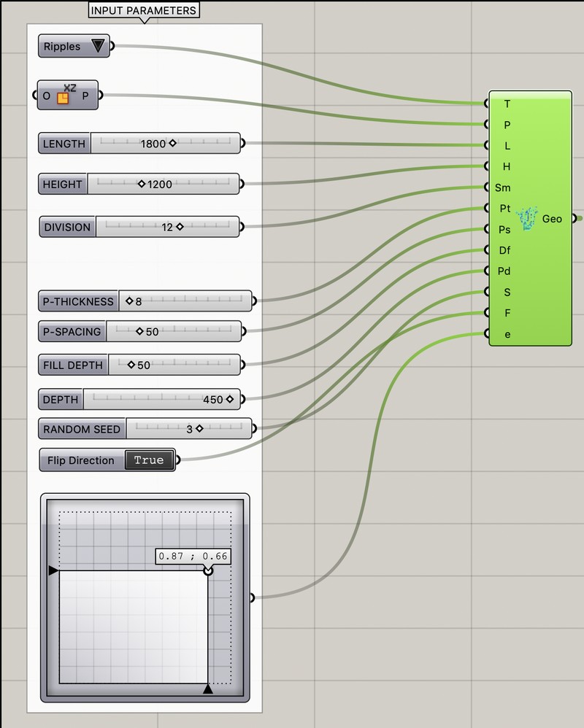Screen dimensions: 584x728
Task: Click the DEPTH slider diamond grip
Action: (229, 399)
